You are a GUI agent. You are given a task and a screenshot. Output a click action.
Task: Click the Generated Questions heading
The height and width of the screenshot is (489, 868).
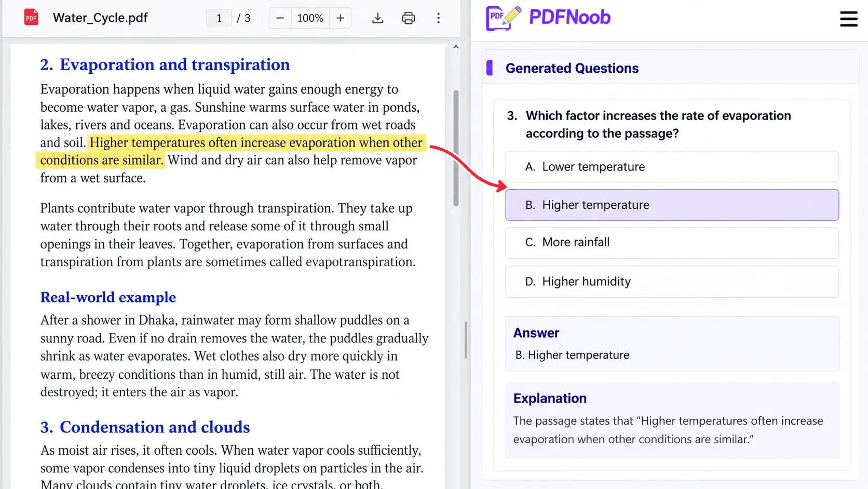(x=572, y=68)
